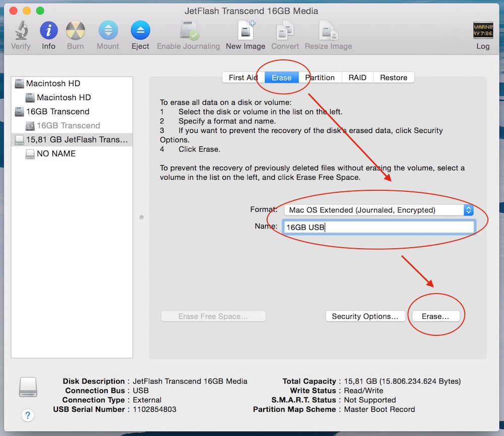Click the Resize Image icon
504x436 pixels.
pyautogui.click(x=328, y=31)
